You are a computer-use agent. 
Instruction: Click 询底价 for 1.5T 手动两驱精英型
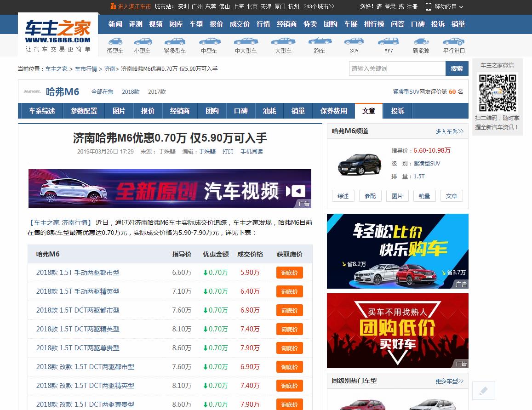point(289,292)
